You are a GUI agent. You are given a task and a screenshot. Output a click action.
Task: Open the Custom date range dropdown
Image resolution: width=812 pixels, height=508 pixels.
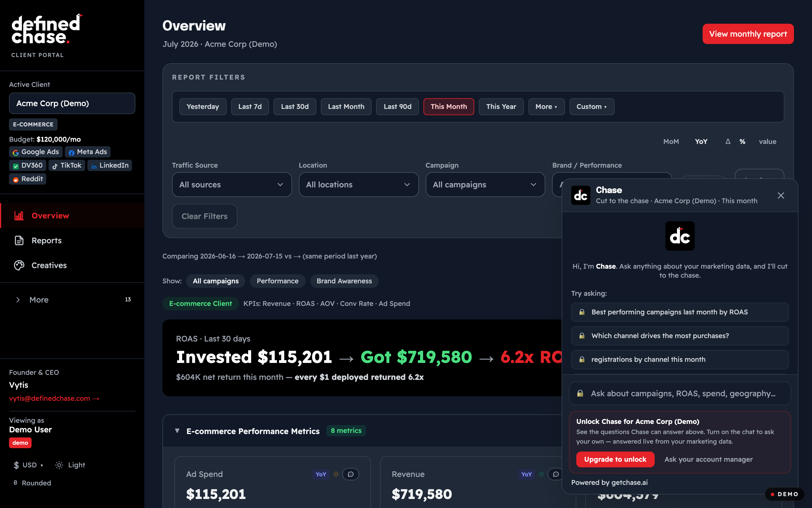(x=592, y=106)
